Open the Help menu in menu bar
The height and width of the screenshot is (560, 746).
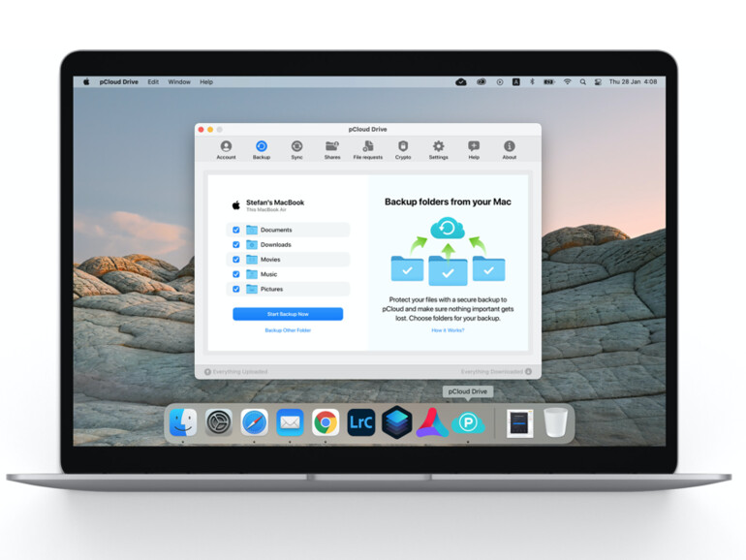coord(206,81)
